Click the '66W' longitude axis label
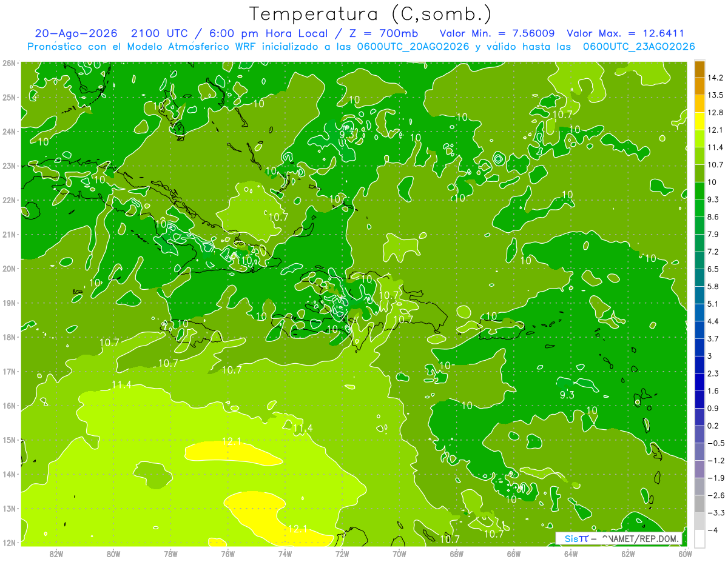The image size is (728, 562). tap(514, 554)
